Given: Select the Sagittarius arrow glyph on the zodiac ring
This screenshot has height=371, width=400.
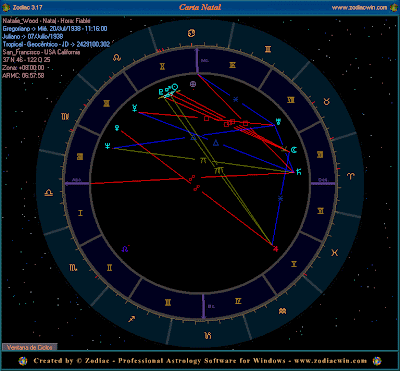Looking at the screenshot, I should click(132, 319).
